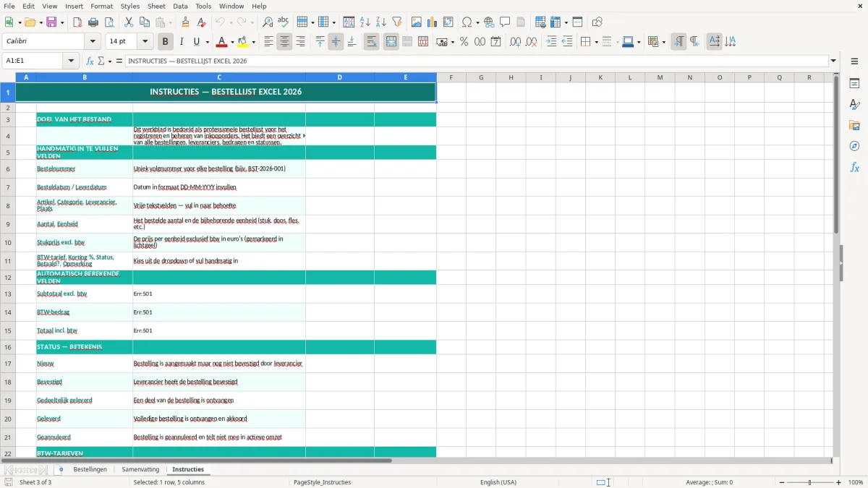
Task: Click the Insert Comment icon
Action: point(505,22)
